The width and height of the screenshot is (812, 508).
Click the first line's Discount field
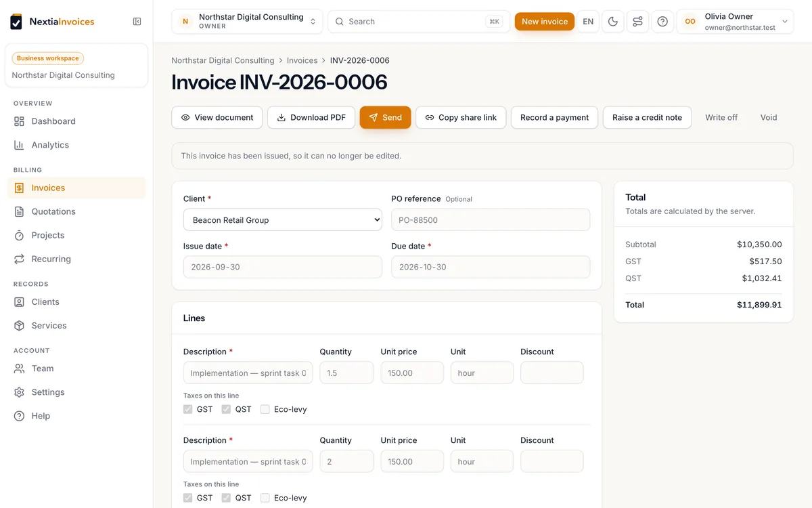[x=551, y=373]
